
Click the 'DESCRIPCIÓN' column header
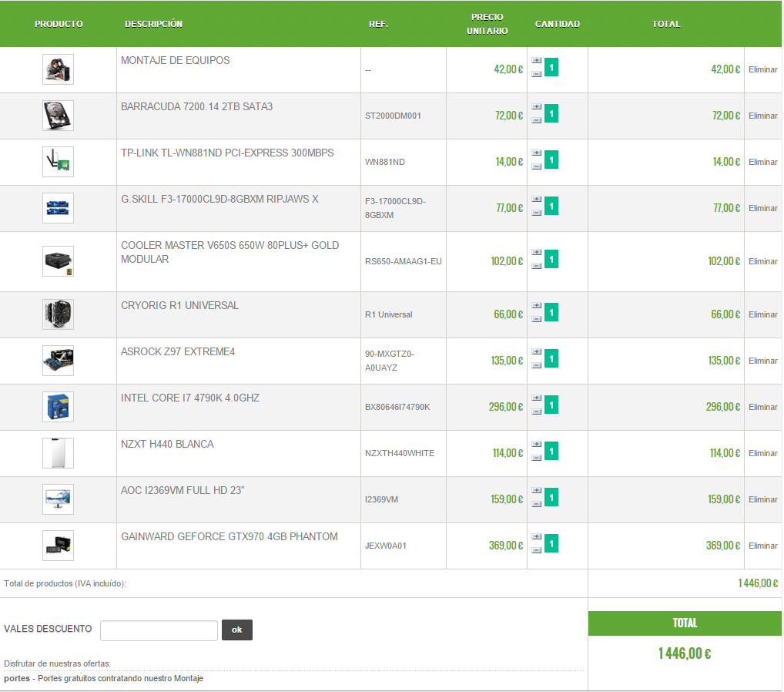click(x=153, y=24)
